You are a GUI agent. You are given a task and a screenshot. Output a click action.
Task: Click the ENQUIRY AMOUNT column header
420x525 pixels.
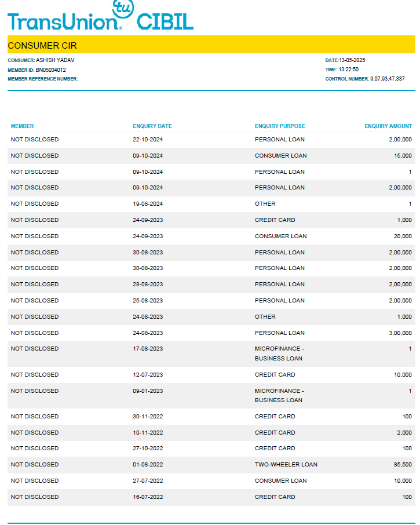coord(388,126)
